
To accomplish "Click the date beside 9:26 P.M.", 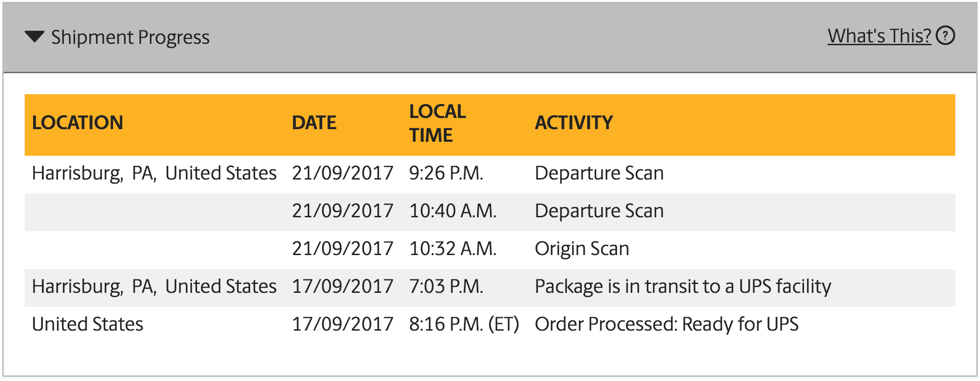I will click(343, 173).
